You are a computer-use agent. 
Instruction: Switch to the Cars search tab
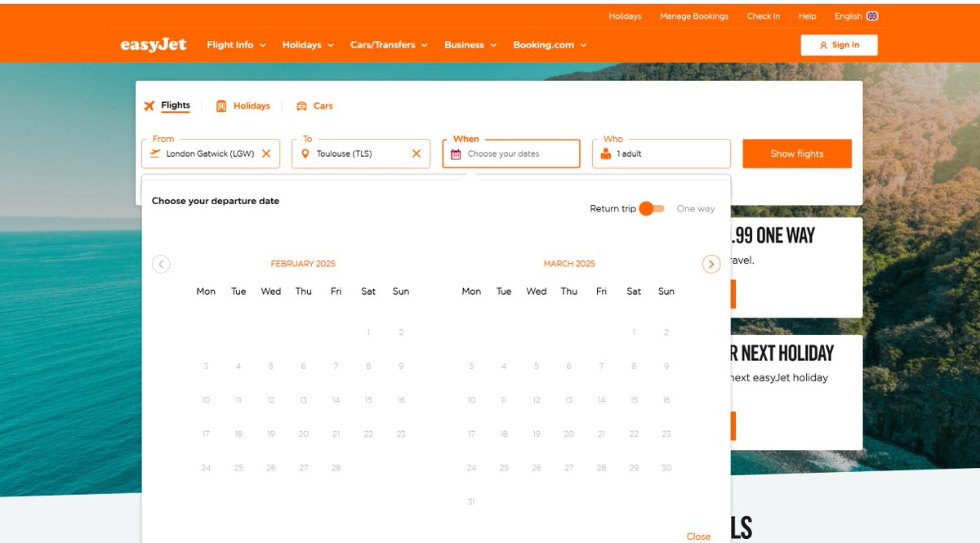coord(314,105)
